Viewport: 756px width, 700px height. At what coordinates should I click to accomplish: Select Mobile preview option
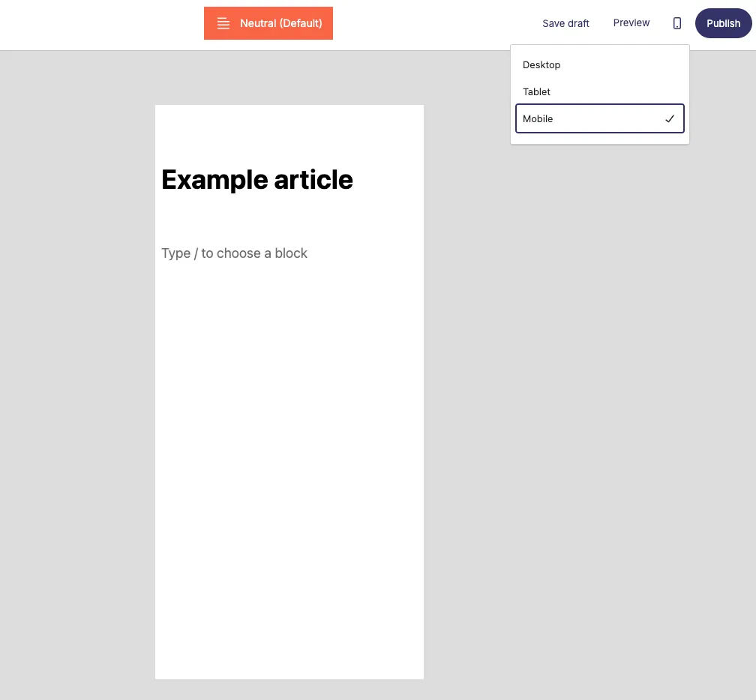[x=600, y=118]
